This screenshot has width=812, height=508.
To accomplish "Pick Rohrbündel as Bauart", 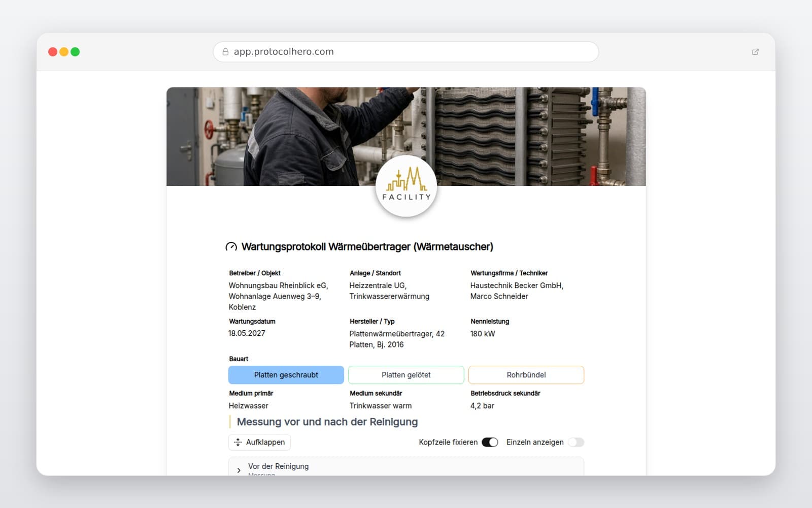I will [526, 375].
